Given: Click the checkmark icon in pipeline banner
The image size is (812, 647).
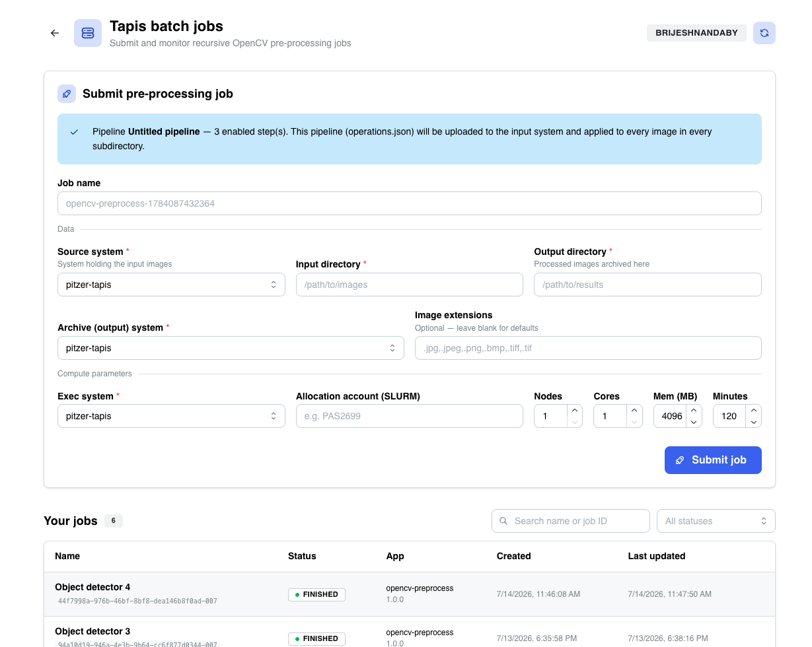Looking at the screenshot, I should [75, 132].
